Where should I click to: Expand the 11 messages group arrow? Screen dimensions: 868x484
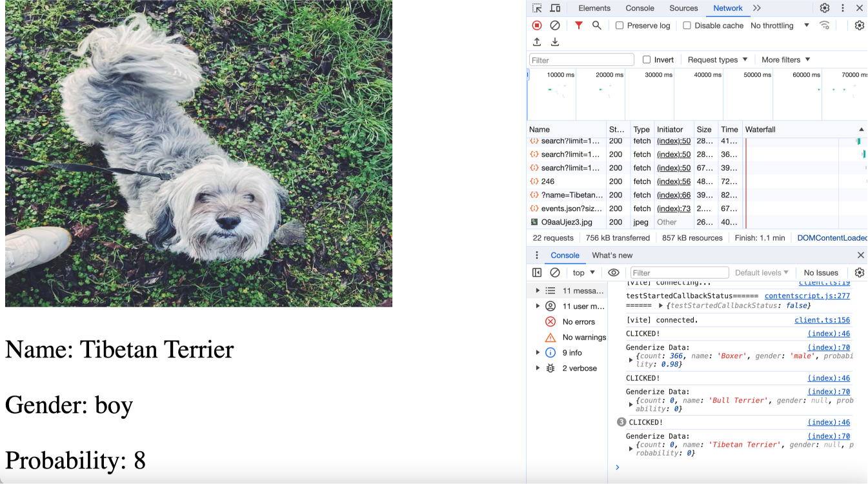click(538, 291)
